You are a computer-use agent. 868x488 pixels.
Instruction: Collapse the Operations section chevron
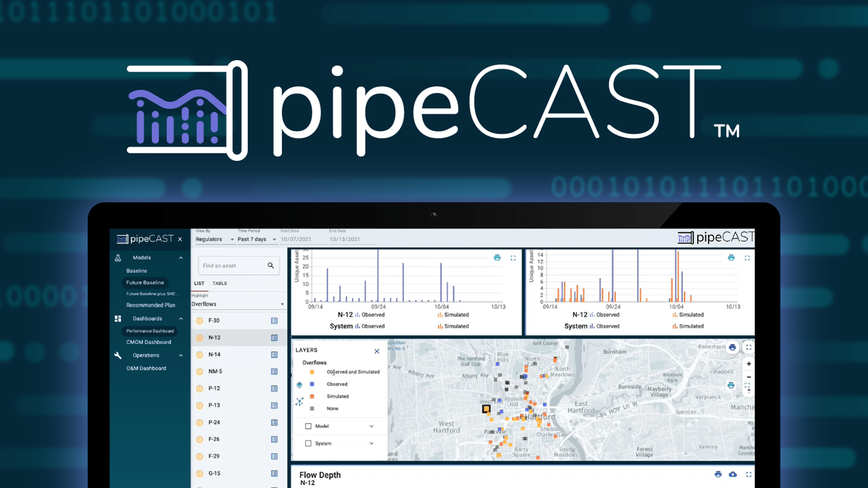pyautogui.click(x=181, y=356)
